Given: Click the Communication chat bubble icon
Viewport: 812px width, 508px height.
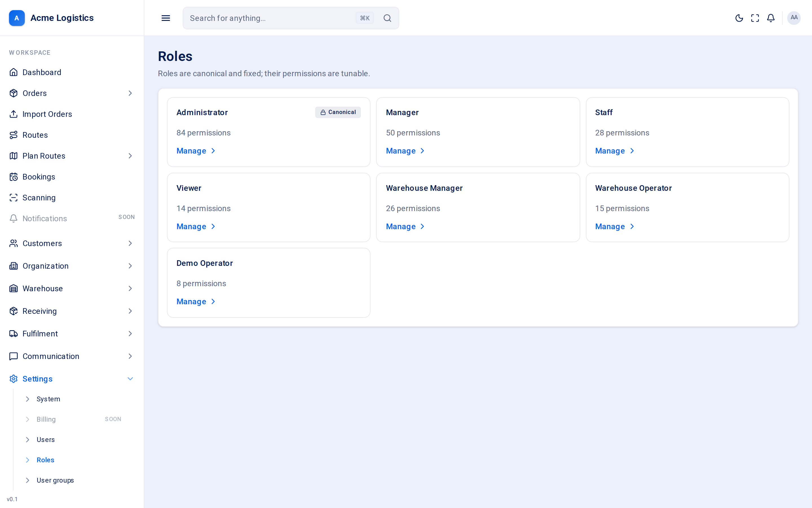Looking at the screenshot, I should (14, 356).
